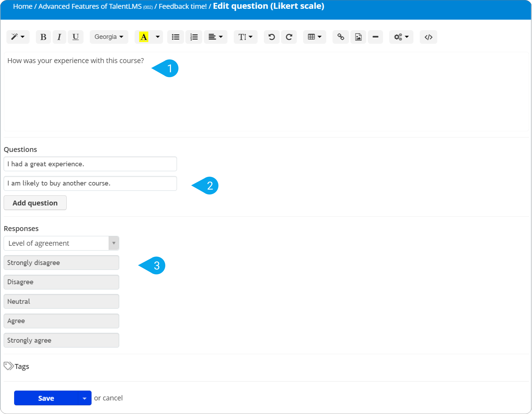This screenshot has height=414, width=532.
Task: Open the text color picker arrow
Action: (x=158, y=37)
